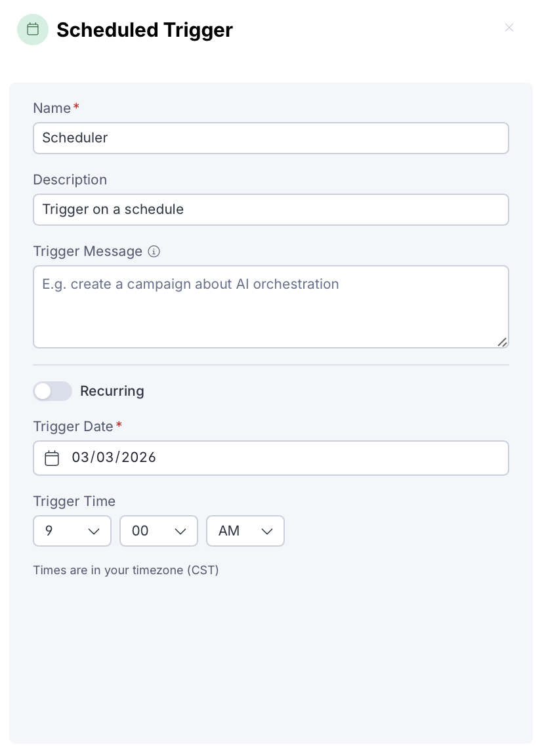The width and height of the screenshot is (546, 756).
Task: Open the AM/PM dropdown
Action: click(239, 531)
